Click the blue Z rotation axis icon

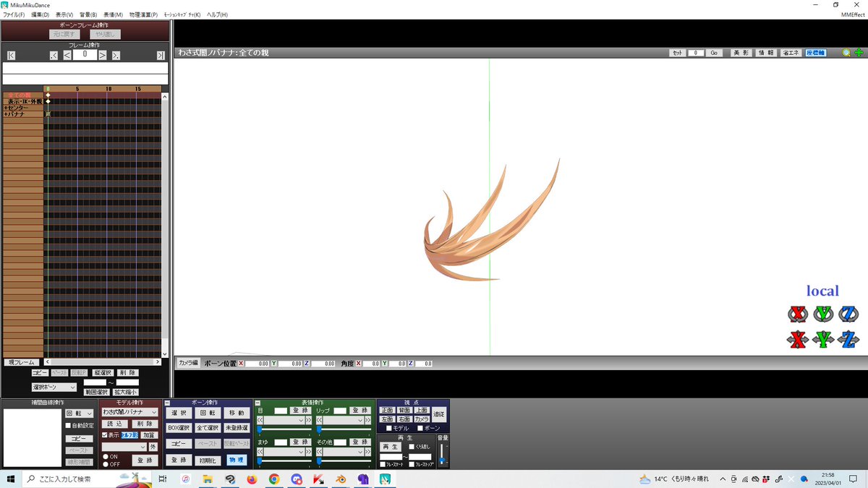pyautogui.click(x=848, y=314)
